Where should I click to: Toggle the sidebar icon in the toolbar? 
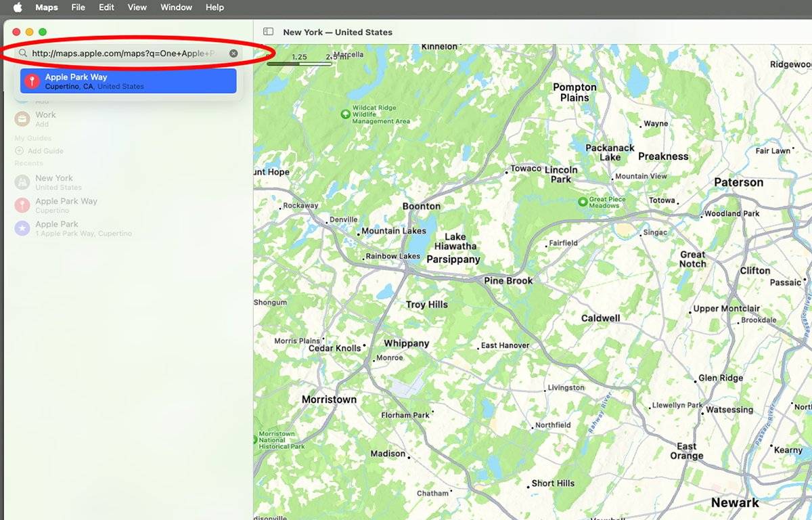tap(268, 31)
